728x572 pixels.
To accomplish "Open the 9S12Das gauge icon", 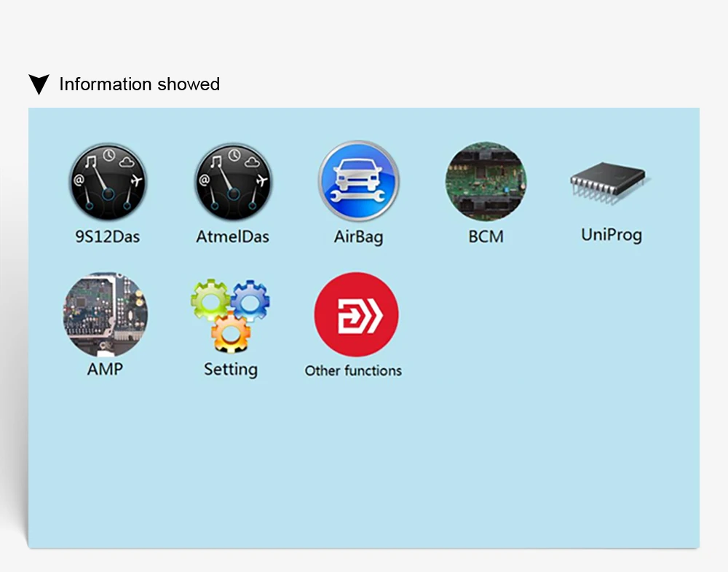I will (108, 181).
